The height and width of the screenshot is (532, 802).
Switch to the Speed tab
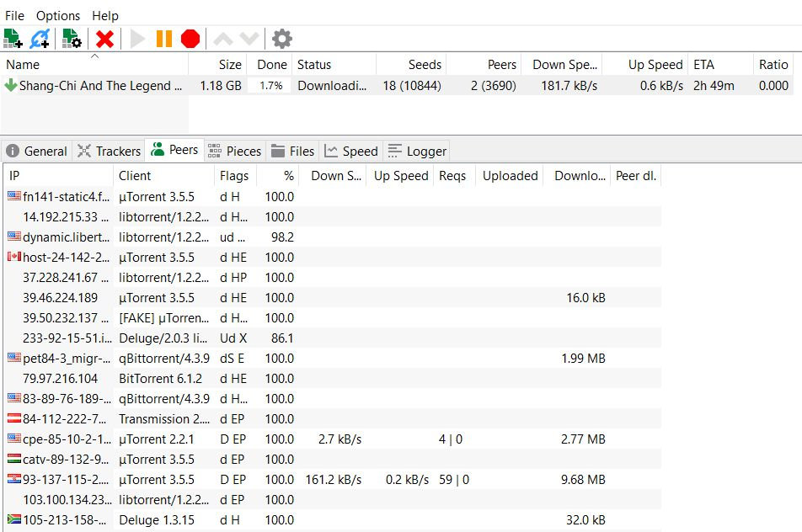coord(351,152)
